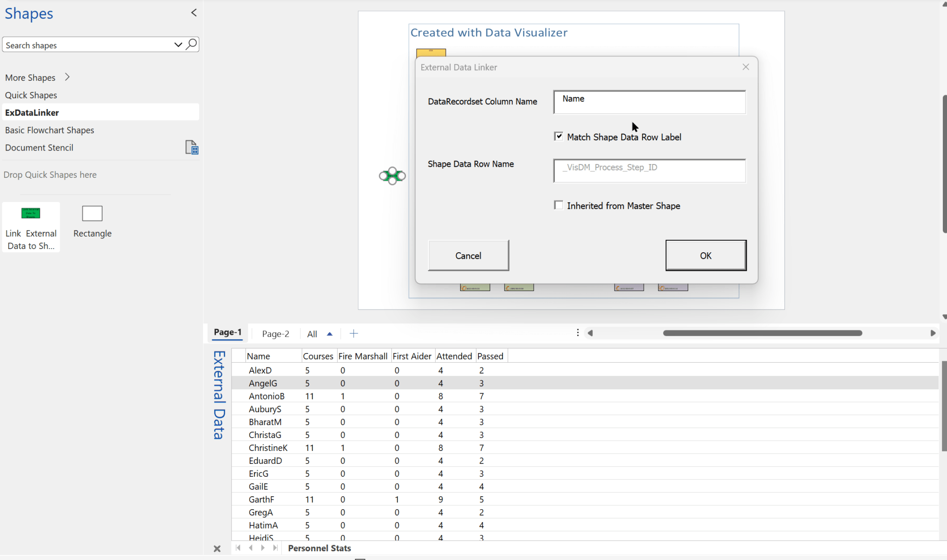Collapse the Shapes panel with the chevron
Screen dimensions: 947x560
coord(194,12)
